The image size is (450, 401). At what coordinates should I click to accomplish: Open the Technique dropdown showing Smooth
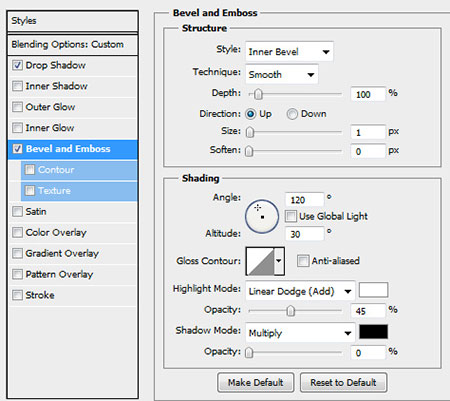tap(282, 74)
